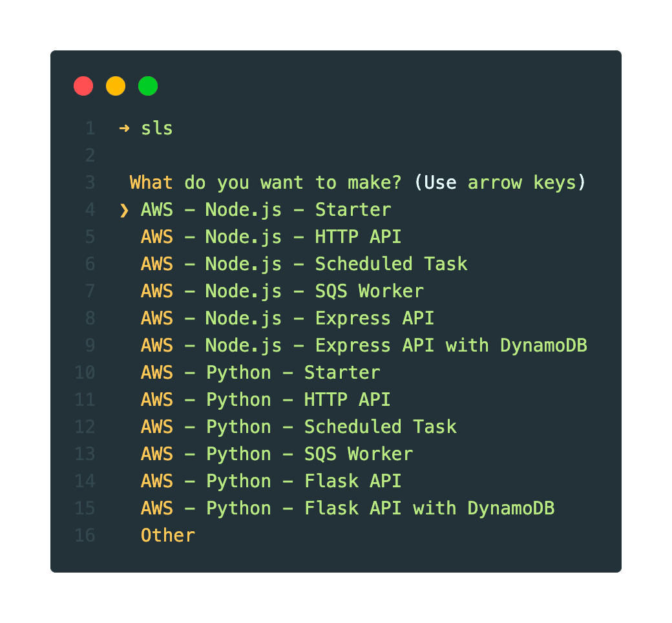Pick AWS - Python - Scheduled Task

[299, 427]
